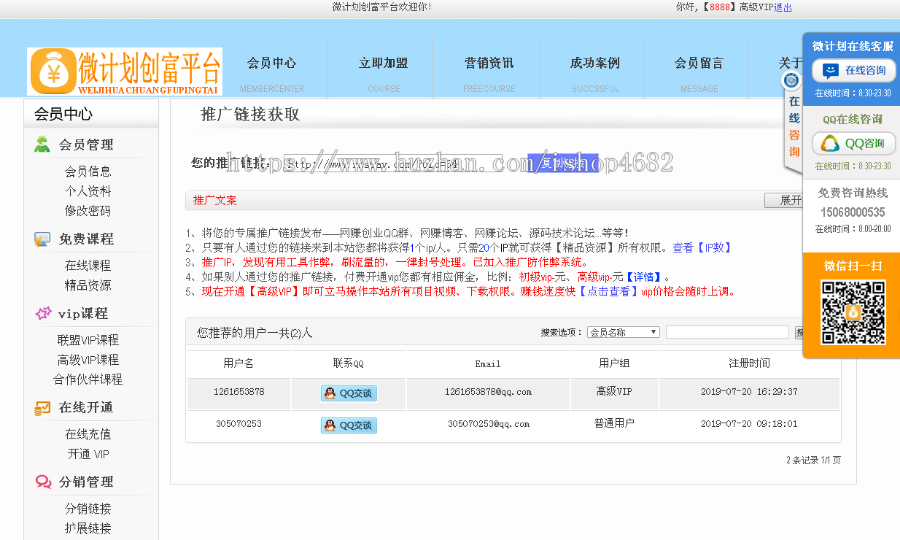Click email 305070253@qq.com
Image resolution: width=900 pixels, height=540 pixels.
click(x=488, y=424)
